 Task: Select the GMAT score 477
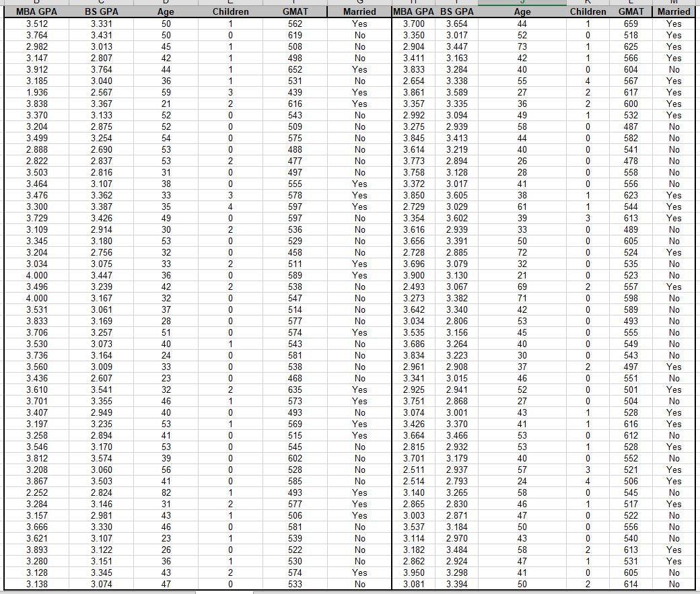pos(295,161)
